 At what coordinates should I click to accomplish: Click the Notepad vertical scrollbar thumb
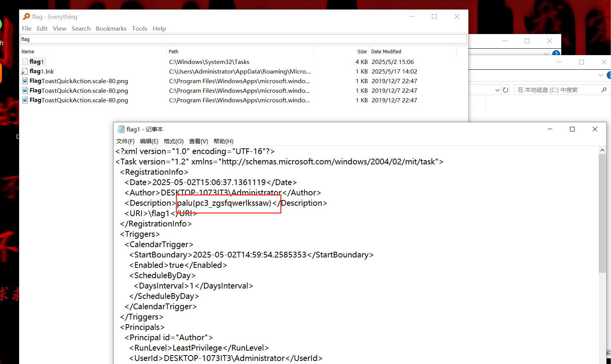(x=602, y=214)
